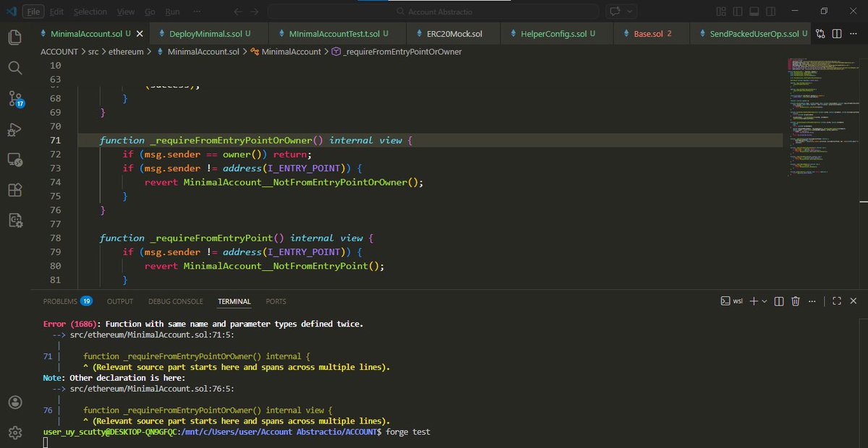Switch to Base.sol tab
This screenshot has width=868, height=448.
coord(652,34)
